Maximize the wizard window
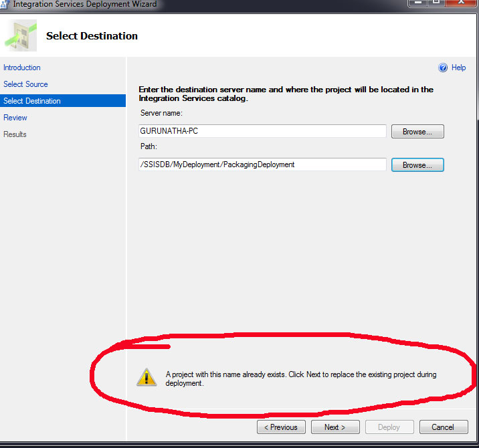This screenshot has height=448, width=479. (436, 3)
